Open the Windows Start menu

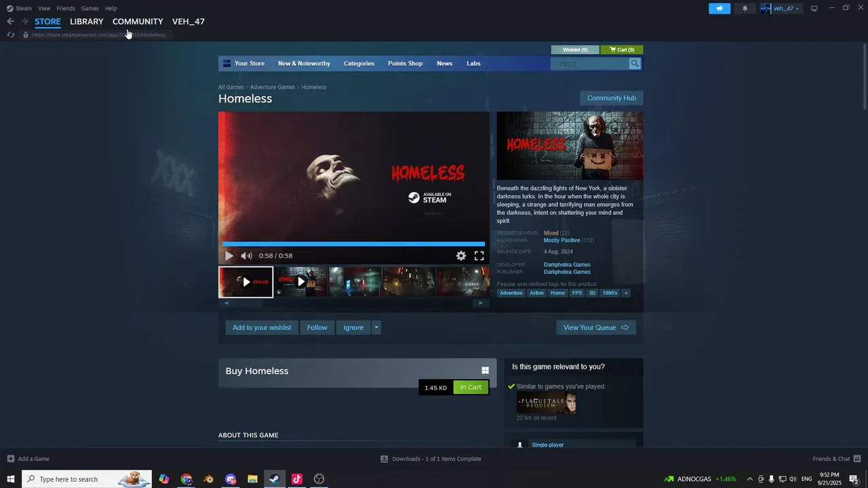(11, 479)
